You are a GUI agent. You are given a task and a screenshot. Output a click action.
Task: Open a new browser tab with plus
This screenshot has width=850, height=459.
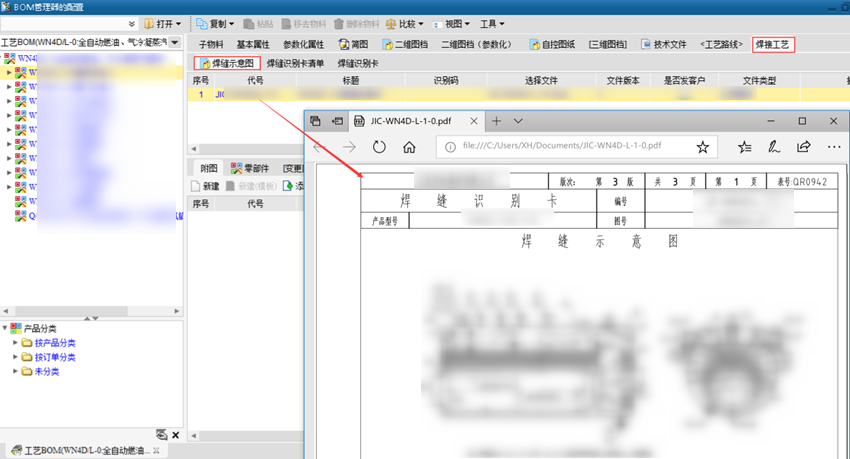(x=496, y=121)
